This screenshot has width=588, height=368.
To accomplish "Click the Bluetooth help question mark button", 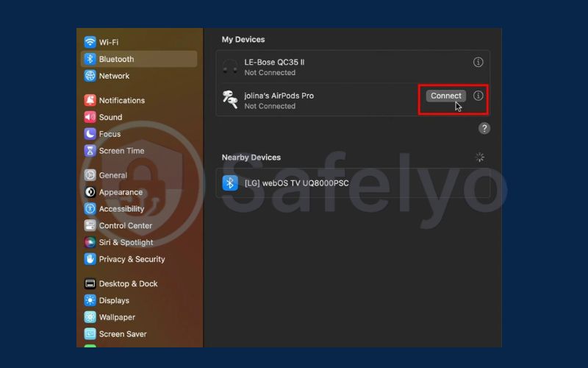I will 484,128.
